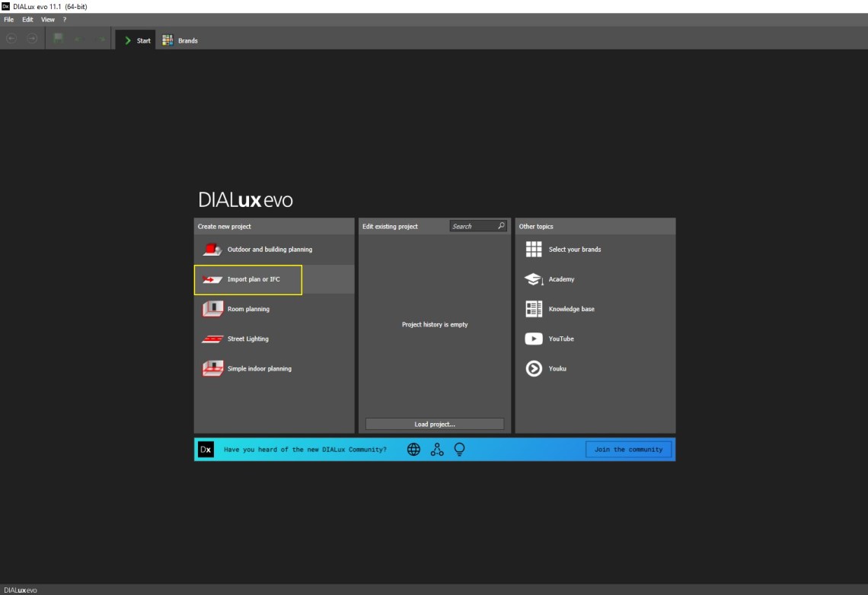The height and width of the screenshot is (595, 868).
Task: Click the Outdoor and building planning icon
Action: [x=212, y=250]
